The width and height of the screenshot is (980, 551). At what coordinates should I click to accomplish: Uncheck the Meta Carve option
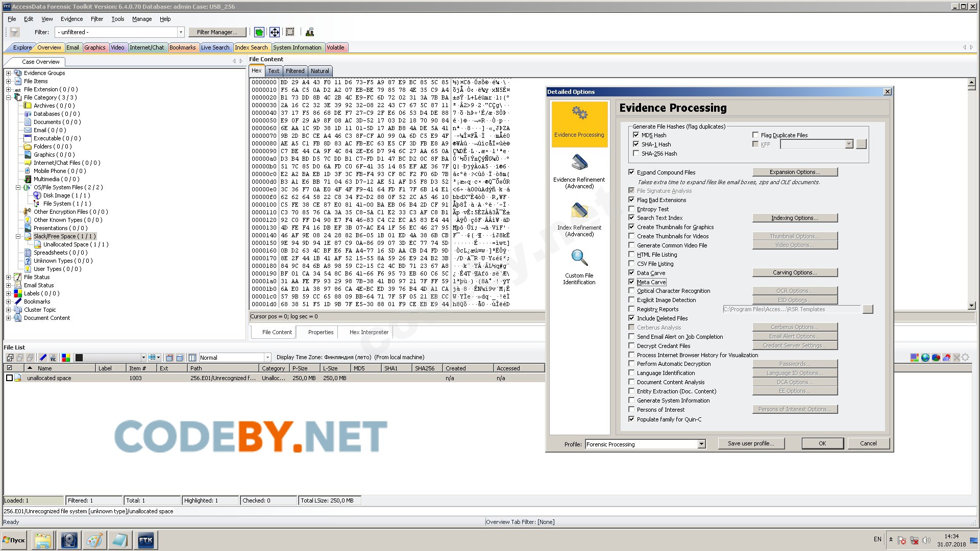click(632, 282)
